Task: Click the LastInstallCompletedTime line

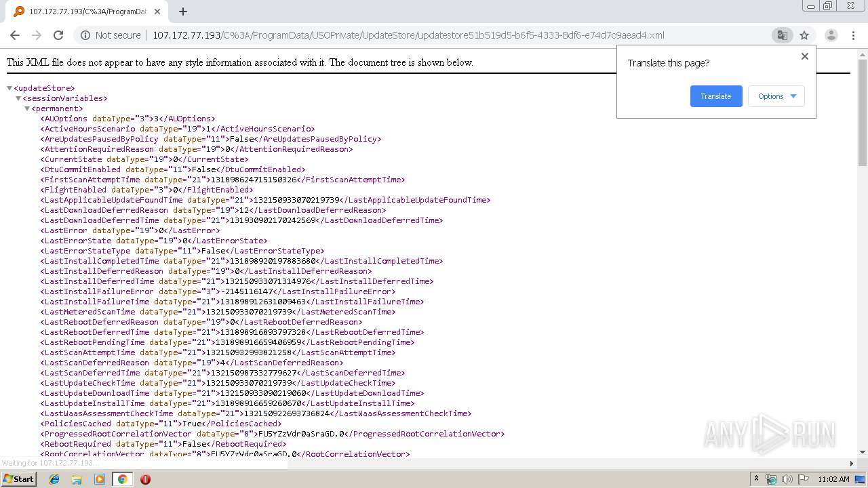Action: point(241,261)
